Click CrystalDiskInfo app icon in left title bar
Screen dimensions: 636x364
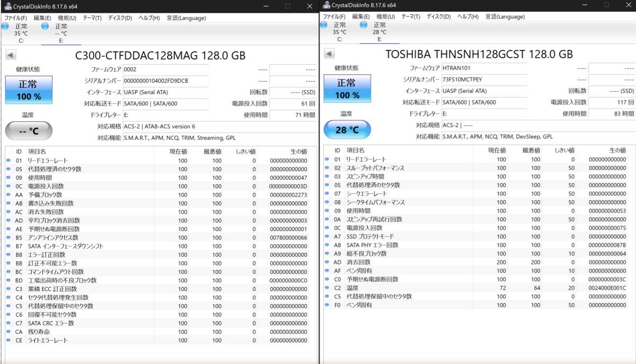[8, 6]
